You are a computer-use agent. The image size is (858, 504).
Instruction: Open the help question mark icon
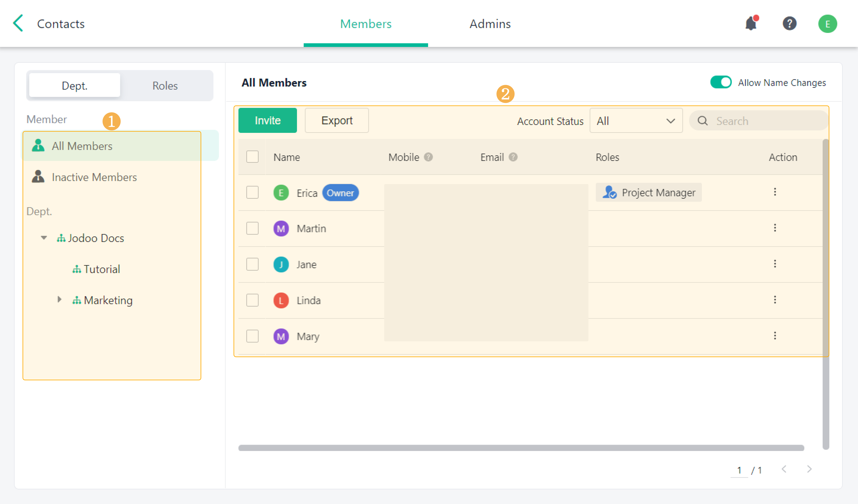tap(789, 23)
